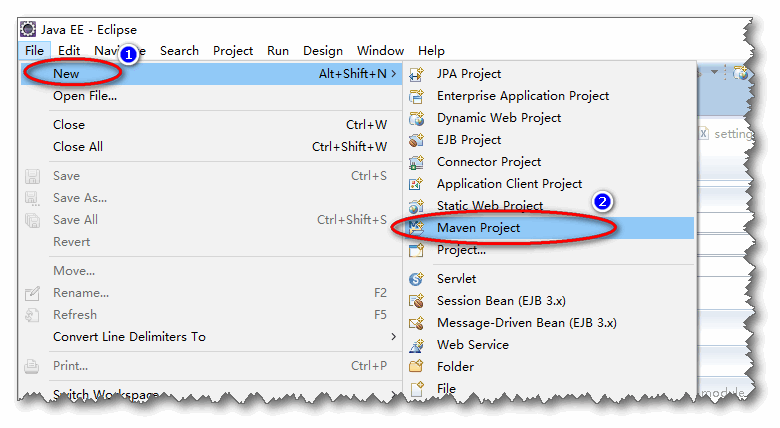Select Enterprise Application Project entry
780x428 pixels.
coord(550,96)
